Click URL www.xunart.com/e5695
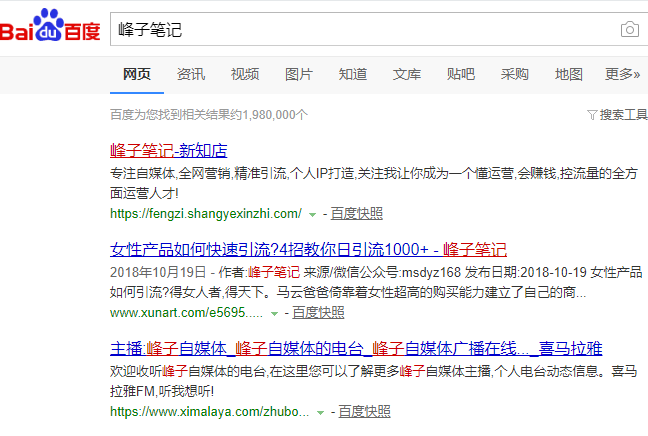Screen dimensions: 648x436 pyautogui.click(x=186, y=313)
